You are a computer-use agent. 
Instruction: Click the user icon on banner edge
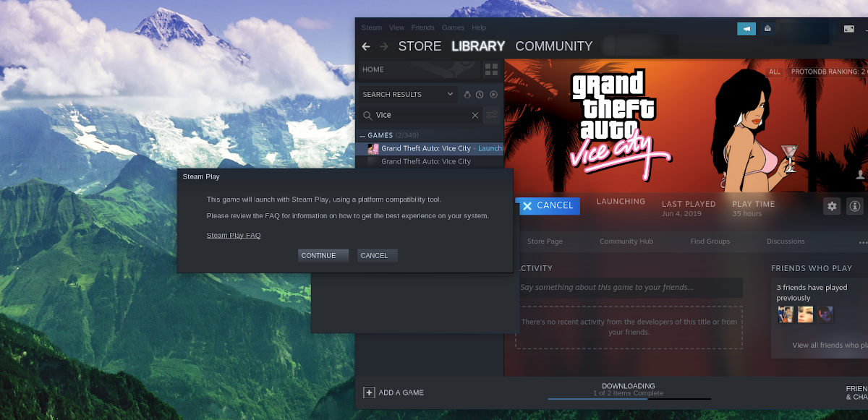point(861,175)
